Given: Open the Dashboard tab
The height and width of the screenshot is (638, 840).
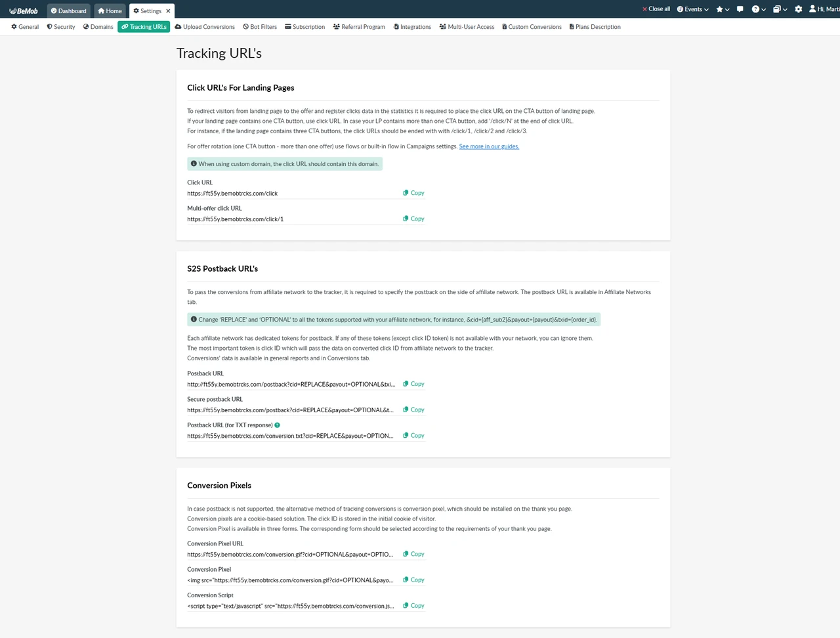Looking at the screenshot, I should [x=69, y=11].
